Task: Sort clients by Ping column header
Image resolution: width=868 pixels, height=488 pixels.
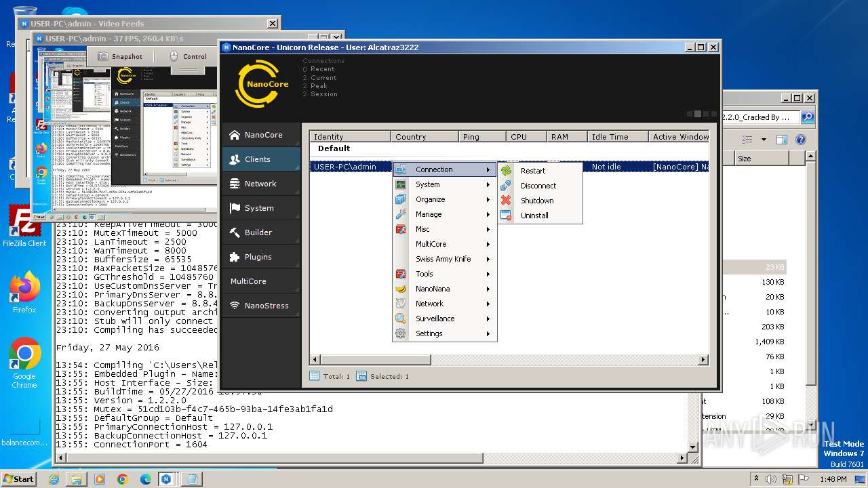Action: pos(482,136)
